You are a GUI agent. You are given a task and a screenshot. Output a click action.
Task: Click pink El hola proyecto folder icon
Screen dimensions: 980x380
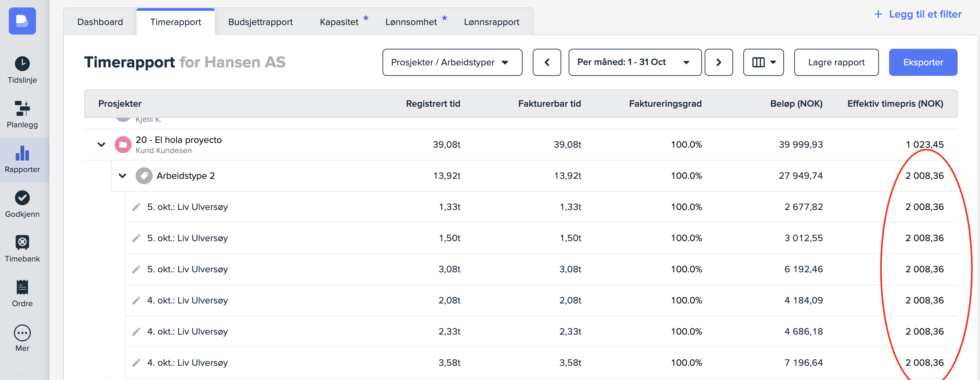(x=123, y=144)
